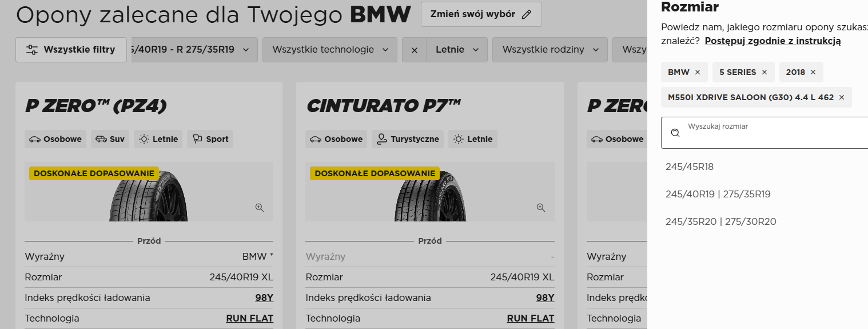Choose 245/35R20 | 275/30R20 size option
This screenshot has width=868, height=329.
point(721,222)
